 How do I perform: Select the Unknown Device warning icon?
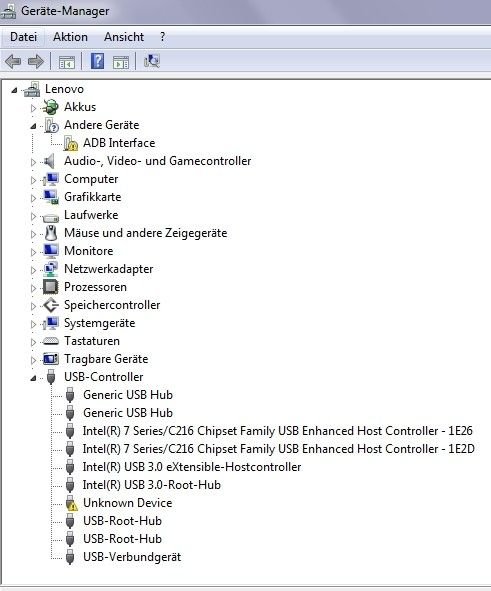70,503
